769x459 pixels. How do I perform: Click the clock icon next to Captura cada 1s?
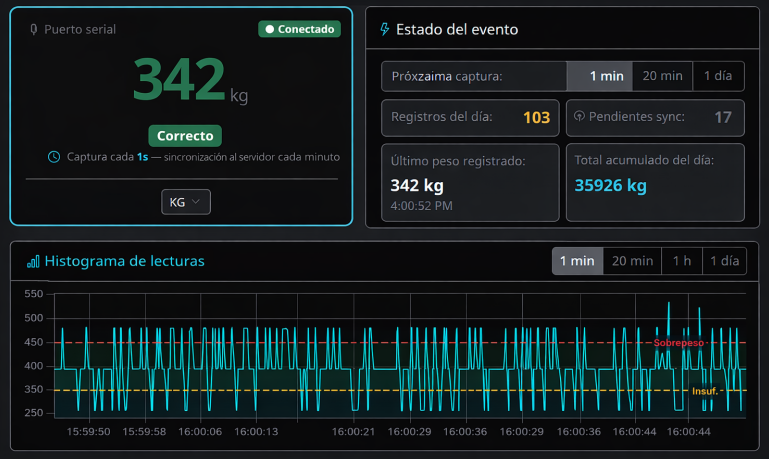[54, 157]
